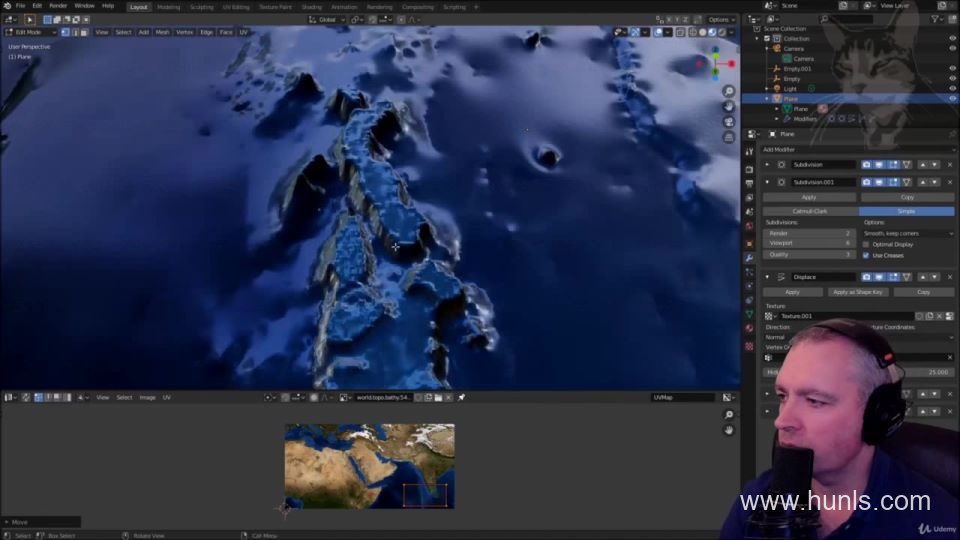Select material preview shading
This screenshot has width=960, height=540.
pos(712,32)
